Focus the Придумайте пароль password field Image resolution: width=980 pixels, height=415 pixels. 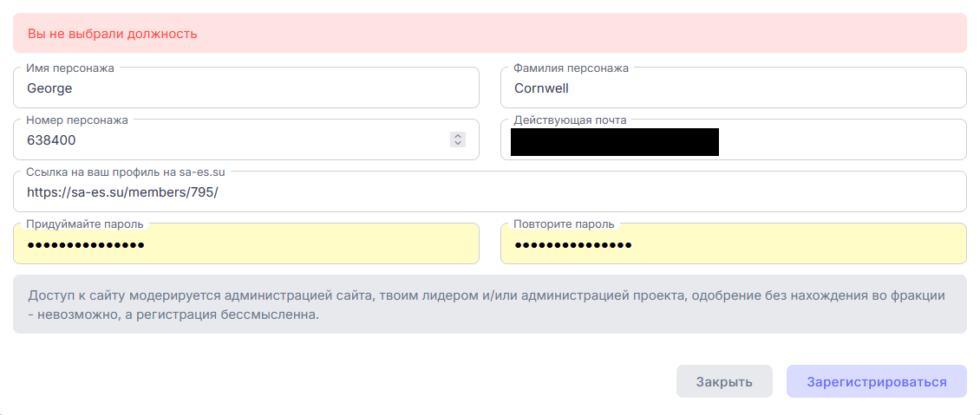[x=246, y=243]
